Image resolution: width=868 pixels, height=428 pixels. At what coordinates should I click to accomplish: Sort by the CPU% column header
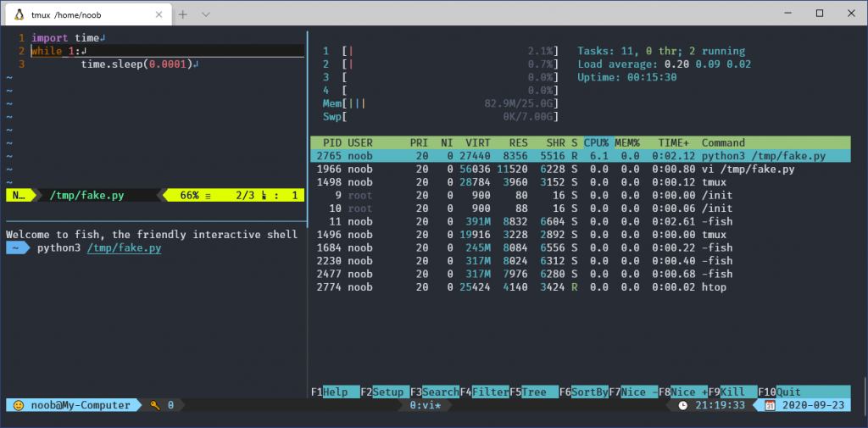(596, 143)
